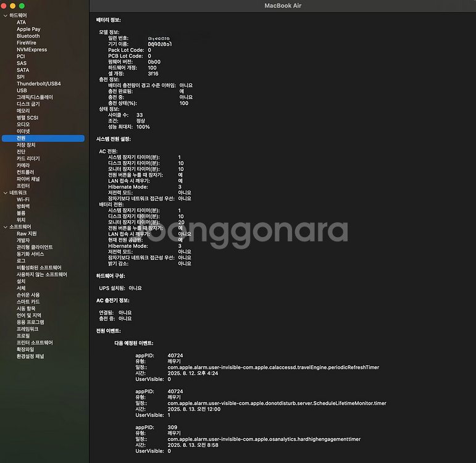This screenshot has width=476, height=463.
Task: Open 응용 프로그램 under 소프트웨어
Action: tap(30, 322)
